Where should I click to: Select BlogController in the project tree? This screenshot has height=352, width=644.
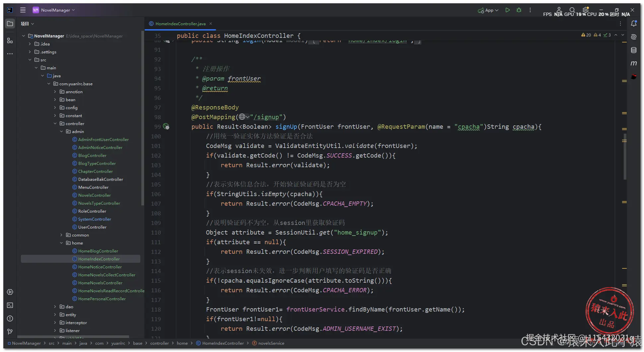(x=92, y=155)
